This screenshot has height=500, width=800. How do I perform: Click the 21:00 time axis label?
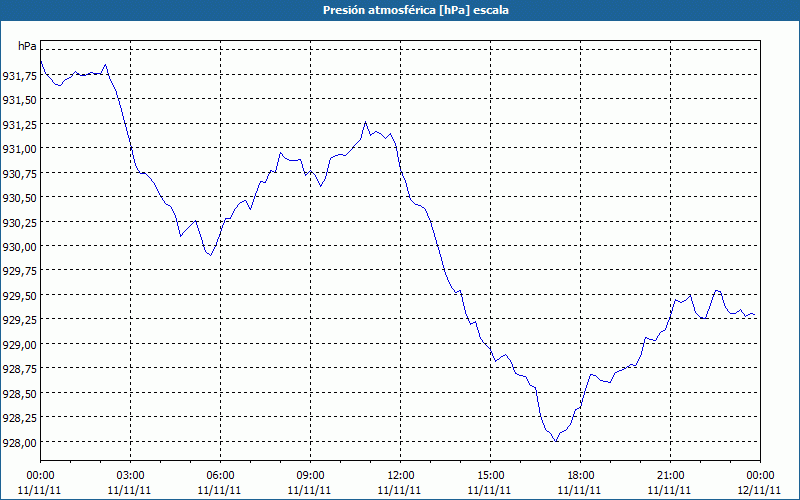tap(670, 476)
